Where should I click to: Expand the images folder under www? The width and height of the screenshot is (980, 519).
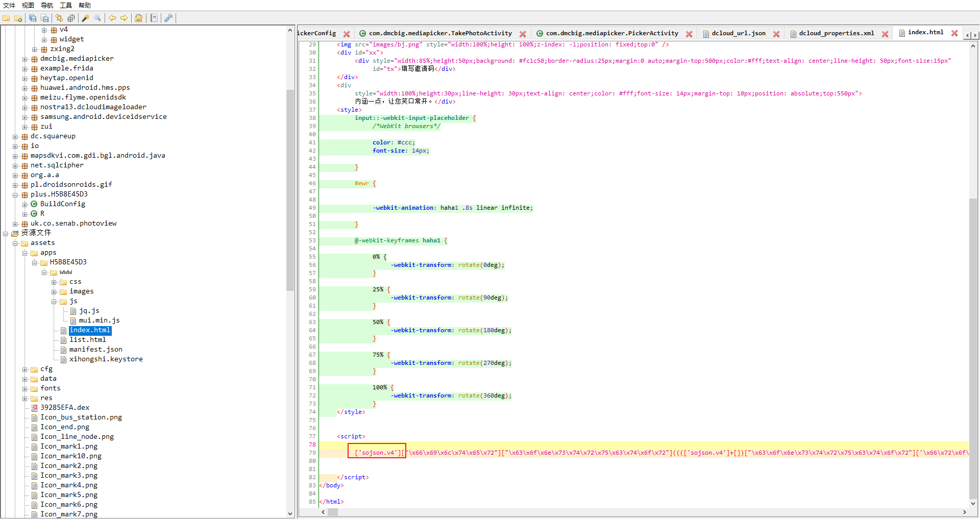point(54,292)
